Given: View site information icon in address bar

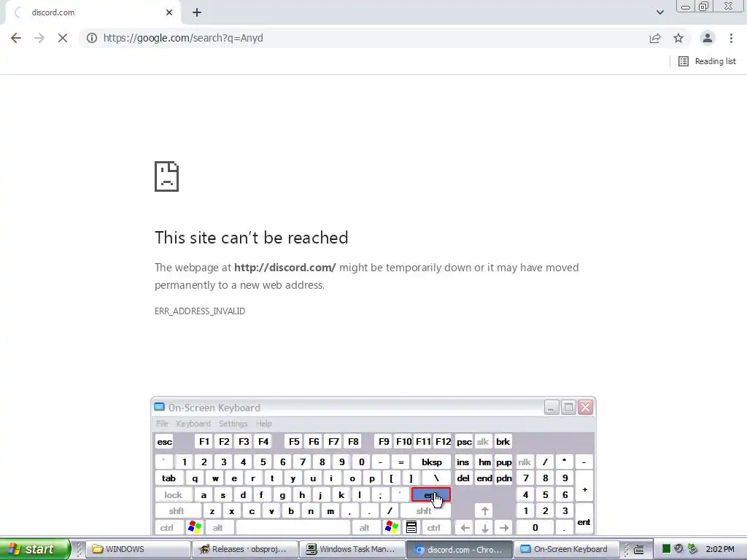Looking at the screenshot, I should [91, 38].
